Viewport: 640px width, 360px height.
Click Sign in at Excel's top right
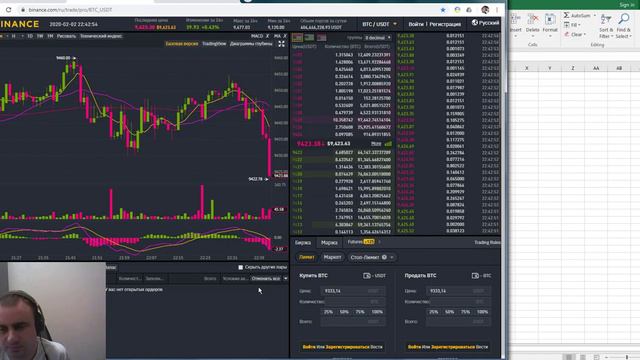tap(627, 4)
